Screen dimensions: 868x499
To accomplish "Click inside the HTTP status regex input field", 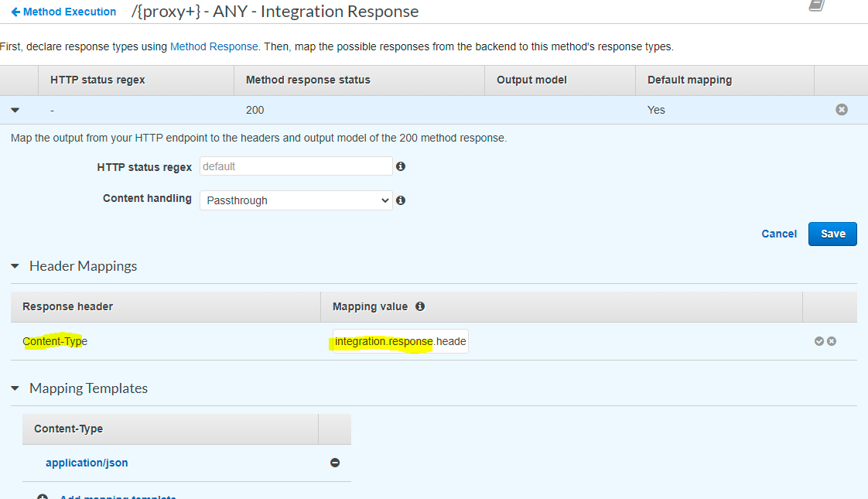I will pos(296,166).
